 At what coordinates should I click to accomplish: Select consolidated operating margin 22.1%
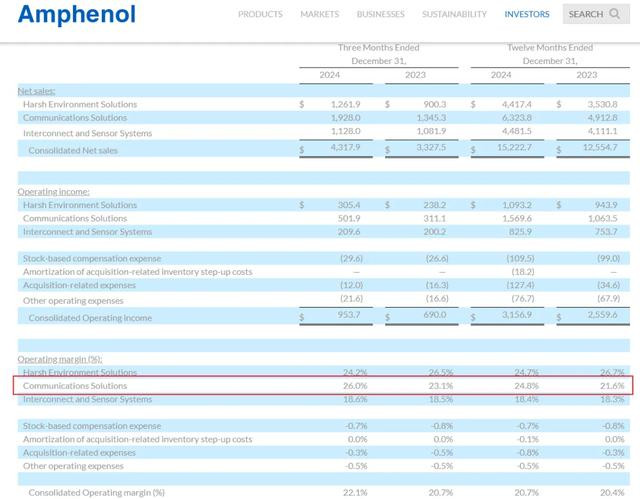[x=355, y=493]
